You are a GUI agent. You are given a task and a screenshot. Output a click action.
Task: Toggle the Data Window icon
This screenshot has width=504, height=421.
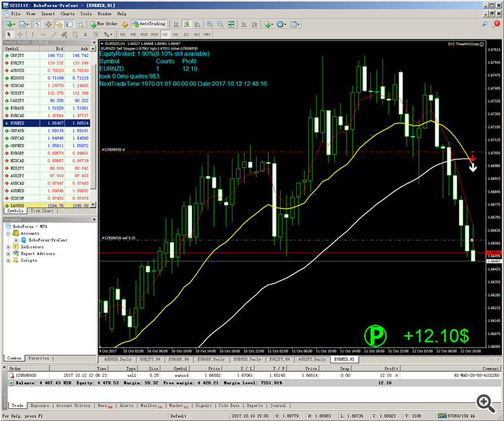tap(48, 24)
